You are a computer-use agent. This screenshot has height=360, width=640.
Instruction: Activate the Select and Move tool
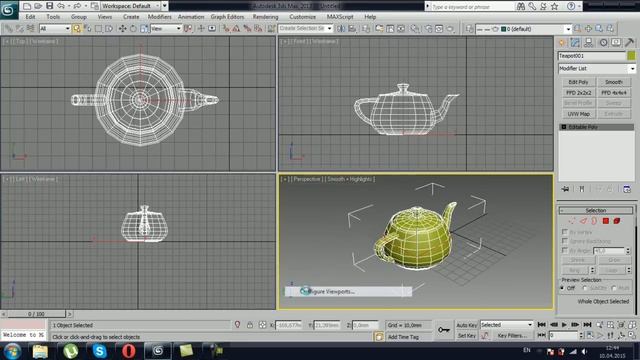click(122, 29)
